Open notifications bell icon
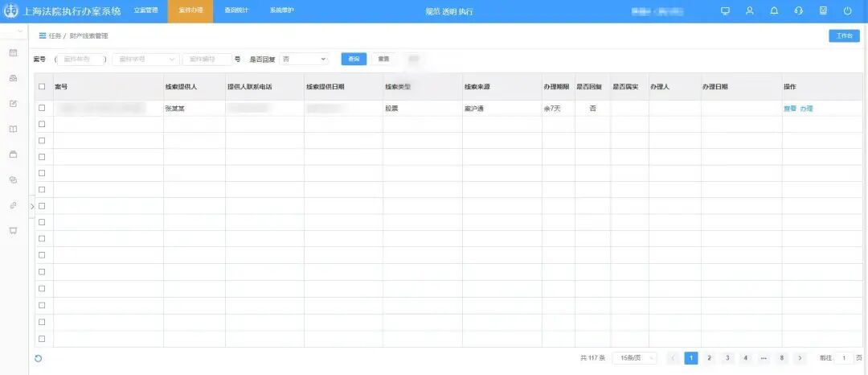 774,11
